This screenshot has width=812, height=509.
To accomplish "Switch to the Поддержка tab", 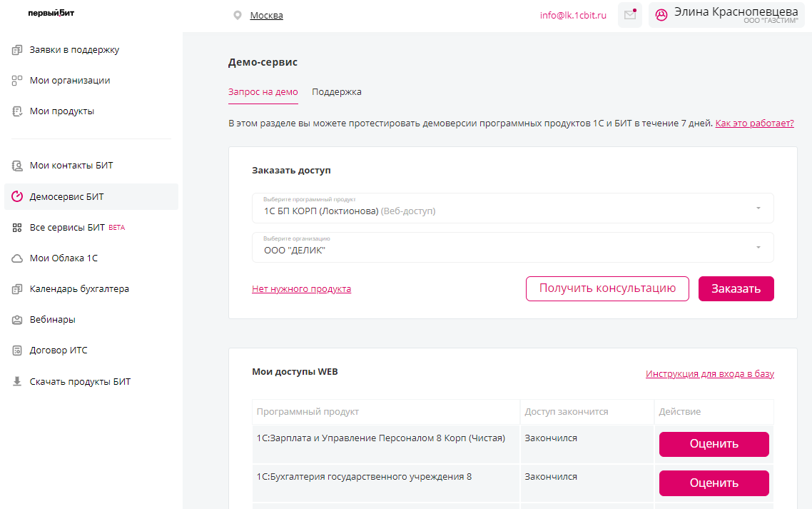I will [336, 92].
